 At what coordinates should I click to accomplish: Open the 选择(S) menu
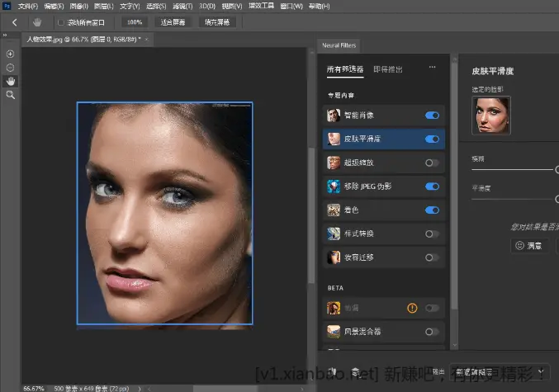point(156,6)
